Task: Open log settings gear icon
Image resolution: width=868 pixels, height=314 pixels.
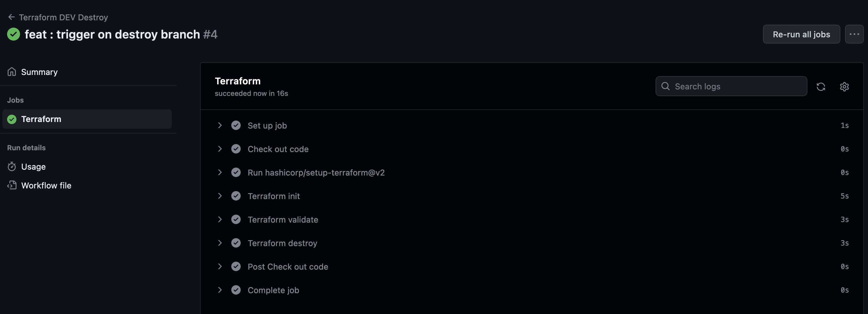Action: [844, 86]
